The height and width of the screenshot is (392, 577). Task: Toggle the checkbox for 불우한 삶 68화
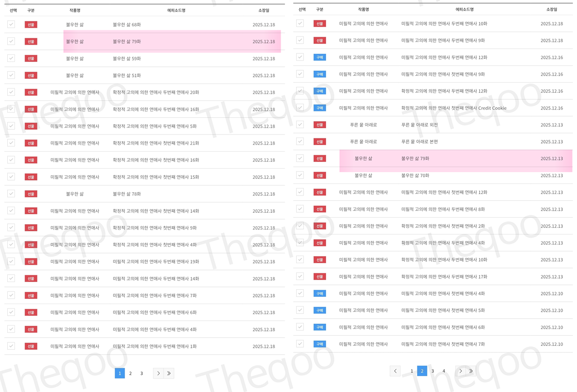tap(11, 24)
